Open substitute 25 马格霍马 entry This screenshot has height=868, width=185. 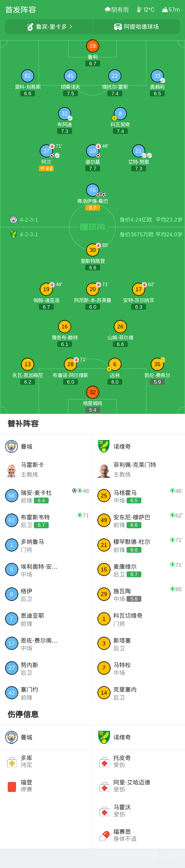coord(139,496)
